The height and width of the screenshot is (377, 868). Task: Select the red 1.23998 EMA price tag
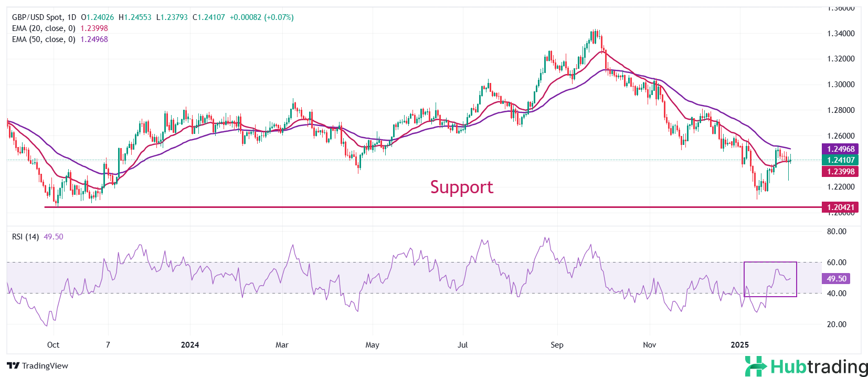(x=841, y=172)
